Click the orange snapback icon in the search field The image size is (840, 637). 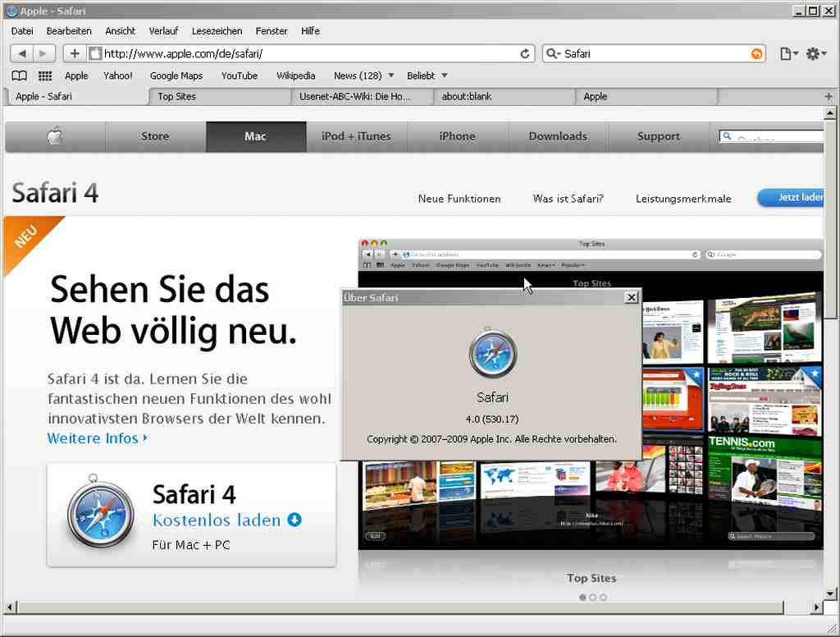pyautogui.click(x=756, y=53)
